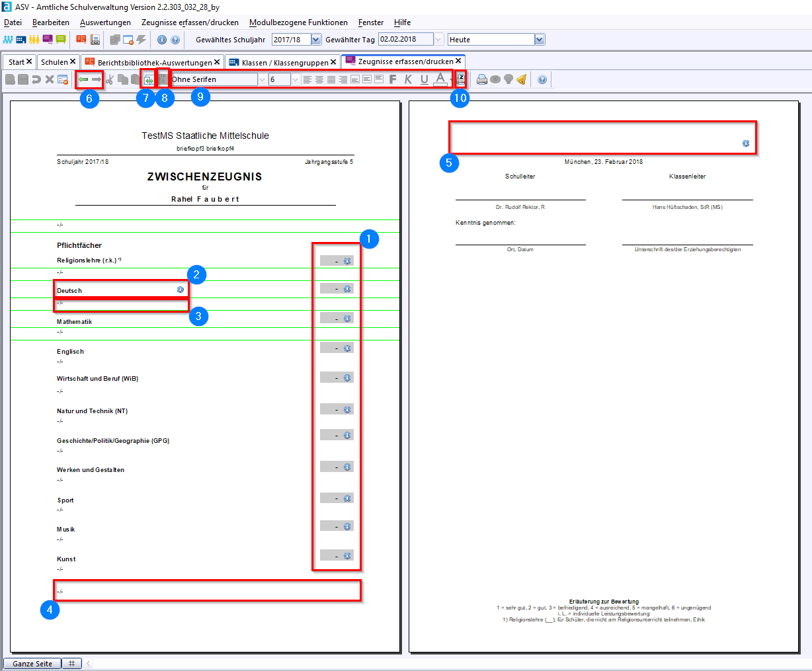The height and width of the screenshot is (671, 812).
Task: Click the scissors cut icon
Action: coord(110,79)
